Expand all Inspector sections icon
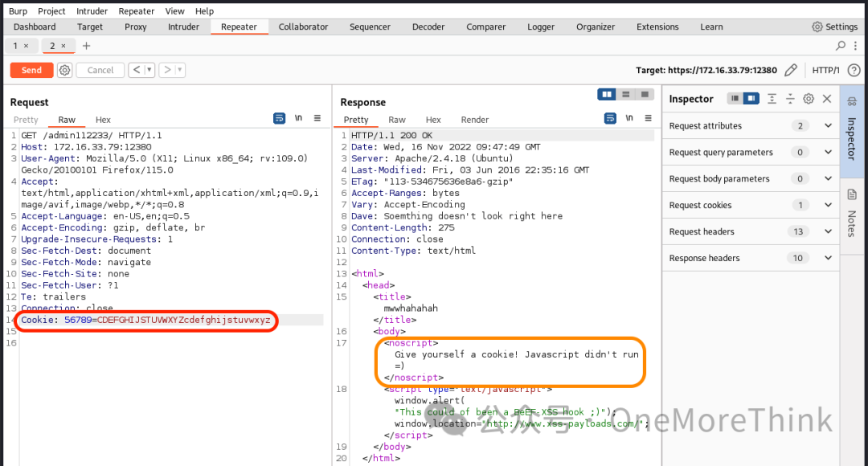Image resolution: width=868 pixels, height=466 pixels. [x=772, y=99]
